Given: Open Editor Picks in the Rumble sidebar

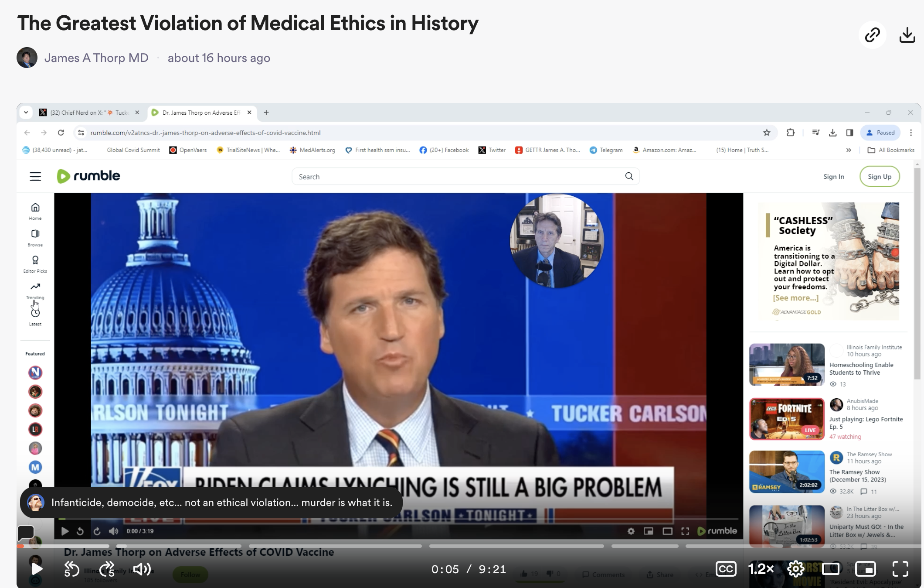Looking at the screenshot, I should point(35,264).
